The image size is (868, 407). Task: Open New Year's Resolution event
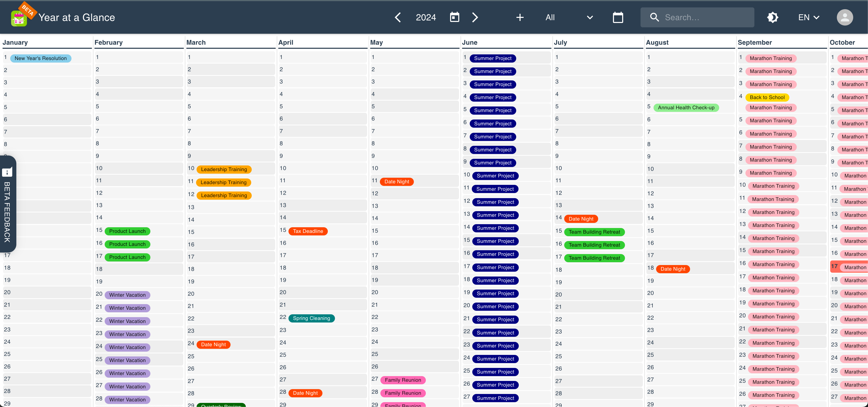(x=40, y=58)
